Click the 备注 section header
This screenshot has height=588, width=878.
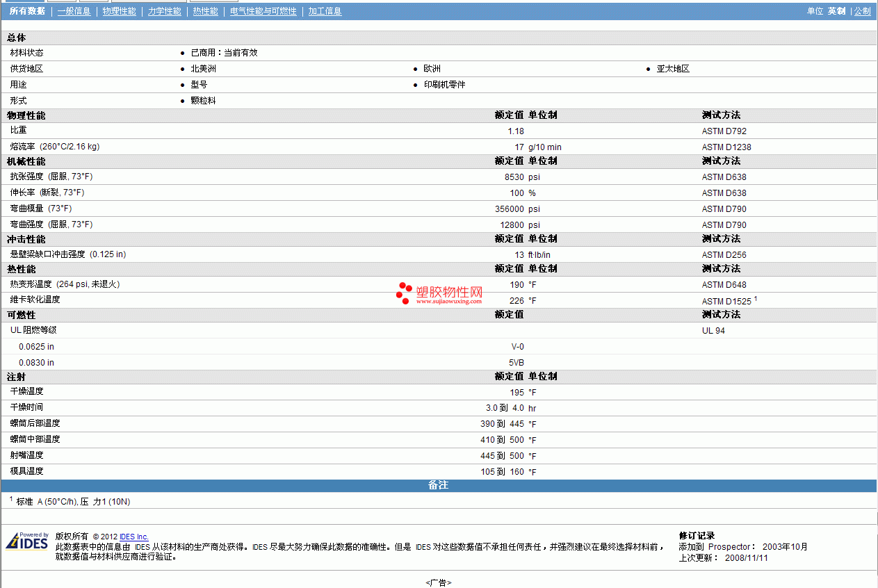tap(438, 485)
